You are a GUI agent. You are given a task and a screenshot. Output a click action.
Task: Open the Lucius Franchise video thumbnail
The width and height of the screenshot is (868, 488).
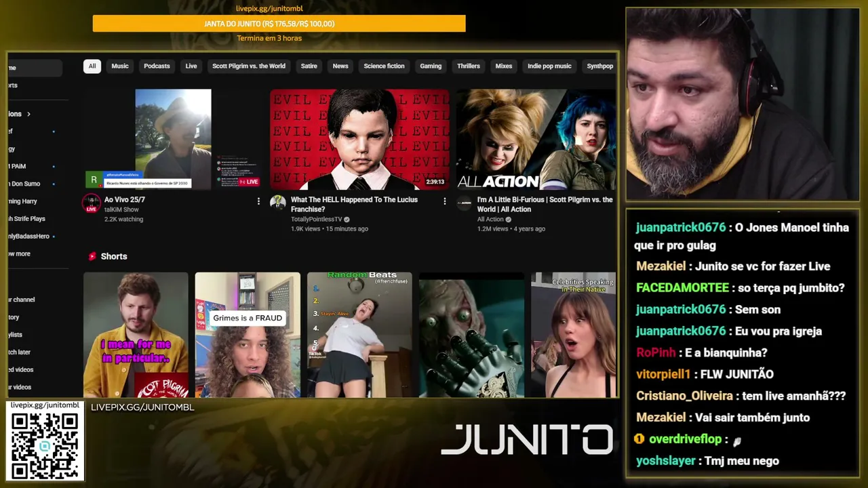pyautogui.click(x=359, y=139)
